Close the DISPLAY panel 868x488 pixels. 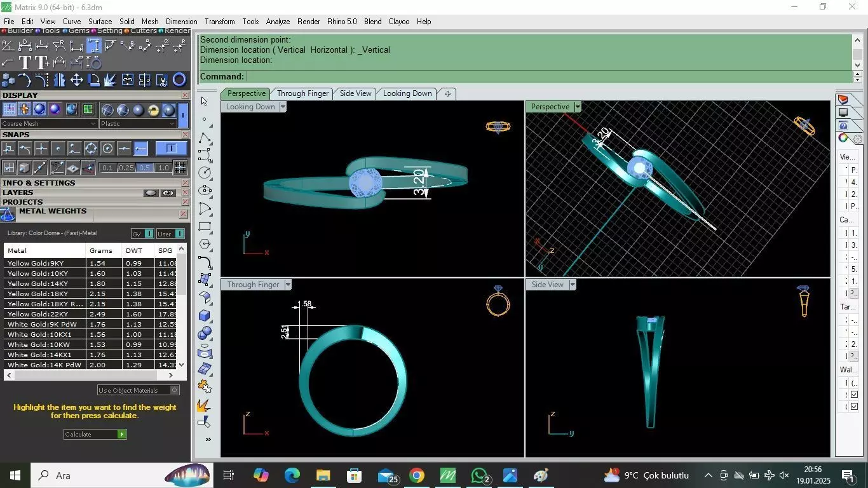185,95
